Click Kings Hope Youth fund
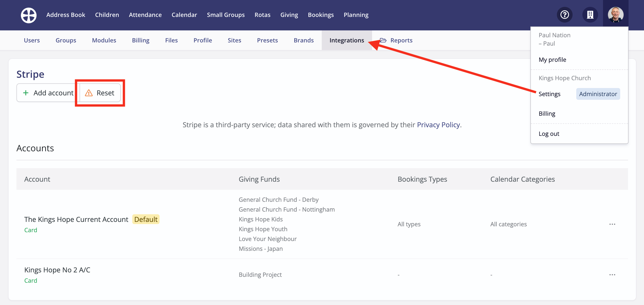The image size is (644, 305). click(263, 229)
